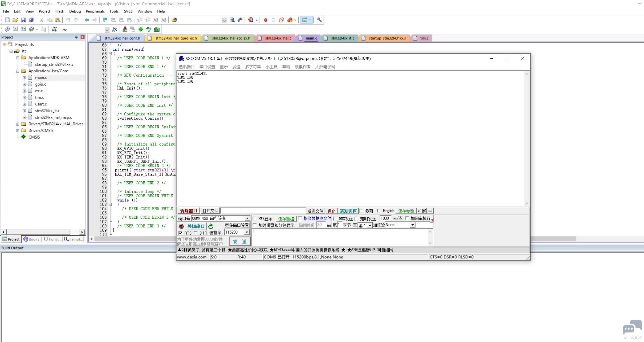The image size is (644, 342).
Task: Open the Peripherals menu
Action: coord(95,11)
